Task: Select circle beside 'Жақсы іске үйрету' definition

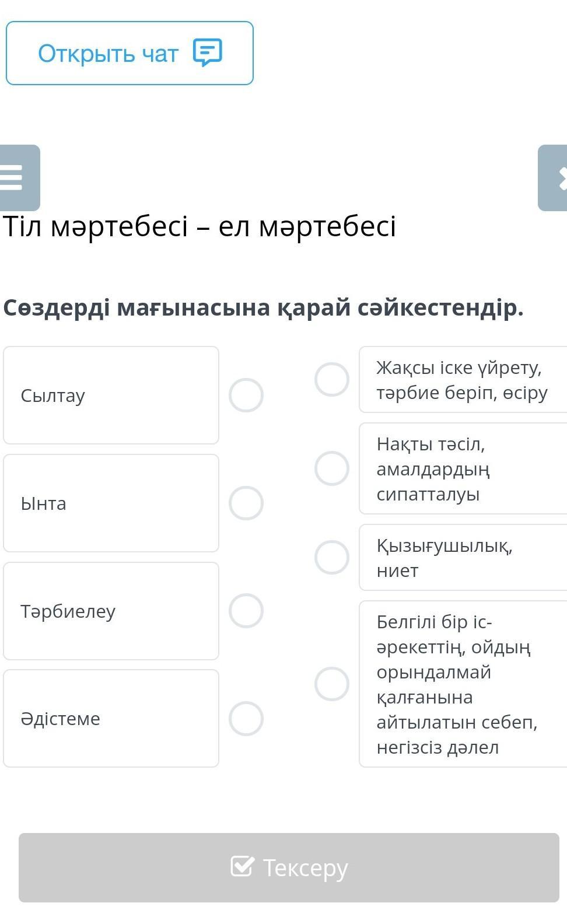Action: click(x=332, y=380)
